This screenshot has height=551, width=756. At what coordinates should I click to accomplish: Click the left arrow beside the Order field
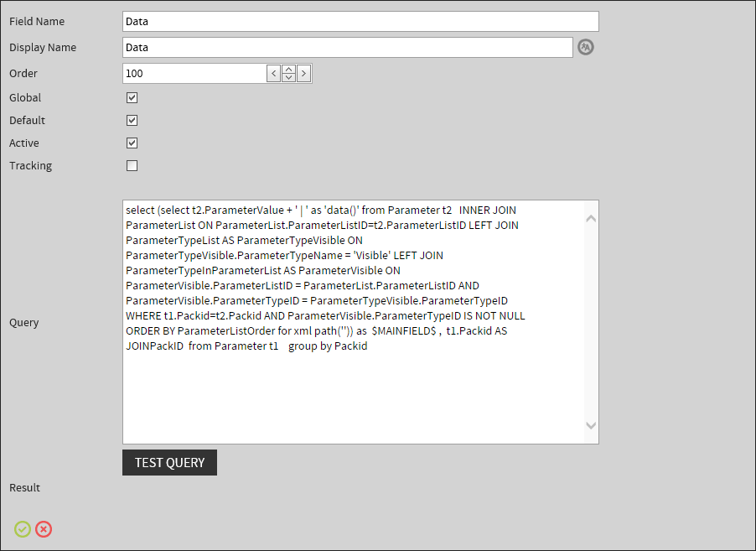tap(273, 73)
